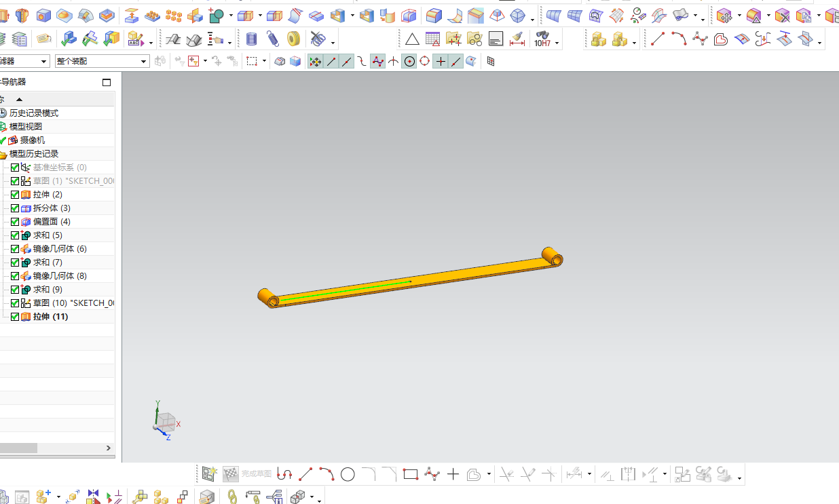Select 历史记录模式 in the navigator
The height and width of the screenshot is (504, 839).
[34, 113]
